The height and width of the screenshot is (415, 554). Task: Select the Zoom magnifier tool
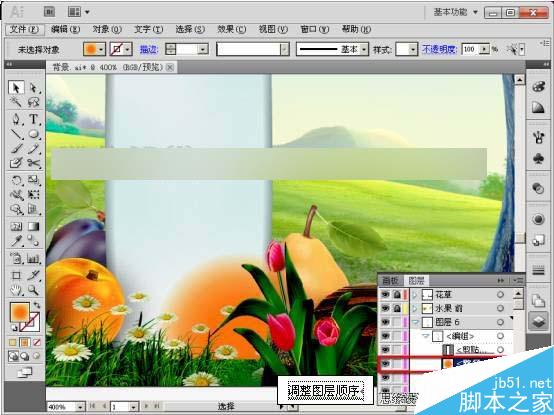click(x=34, y=290)
